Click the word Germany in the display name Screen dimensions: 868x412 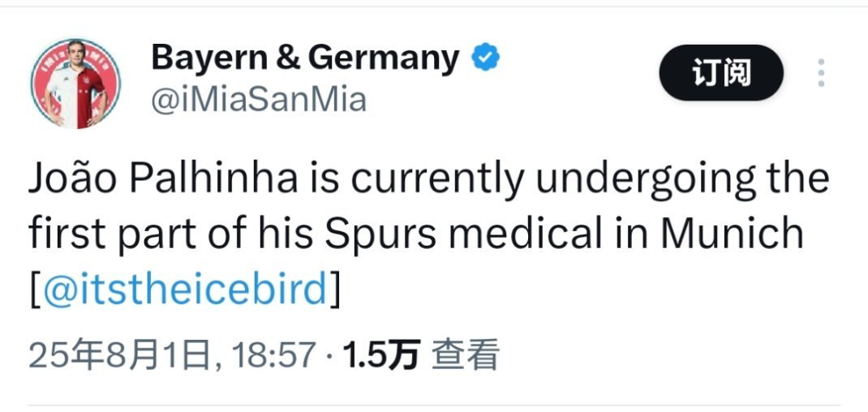point(384,58)
